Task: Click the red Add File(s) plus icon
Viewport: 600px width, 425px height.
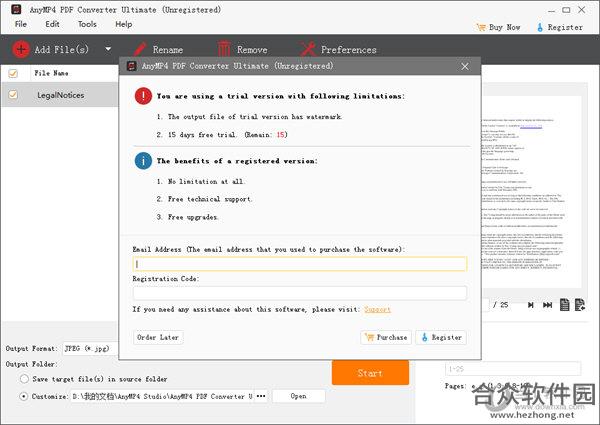Action: coord(21,49)
